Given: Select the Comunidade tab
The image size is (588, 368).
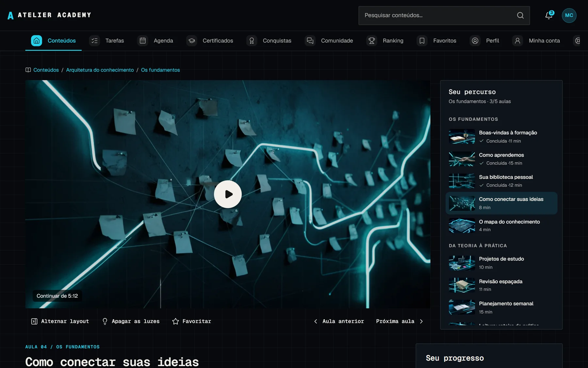Looking at the screenshot, I should 329,41.
